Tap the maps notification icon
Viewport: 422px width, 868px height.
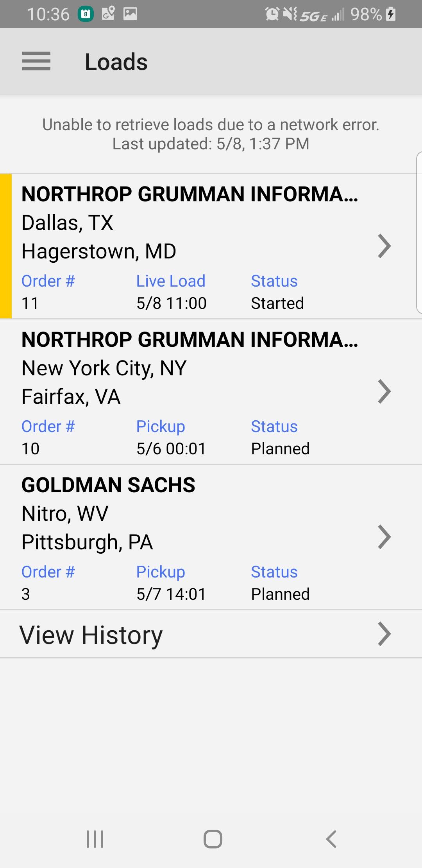pyautogui.click(x=108, y=14)
